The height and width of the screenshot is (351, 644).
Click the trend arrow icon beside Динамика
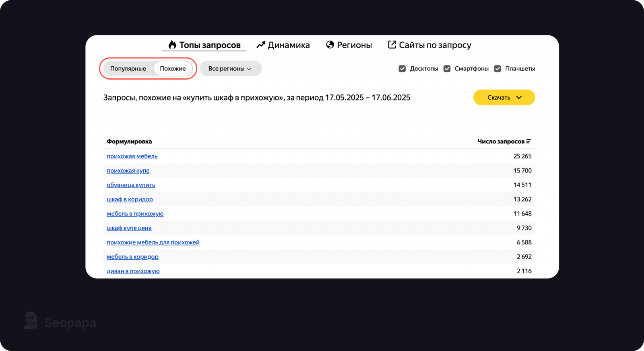tap(261, 45)
